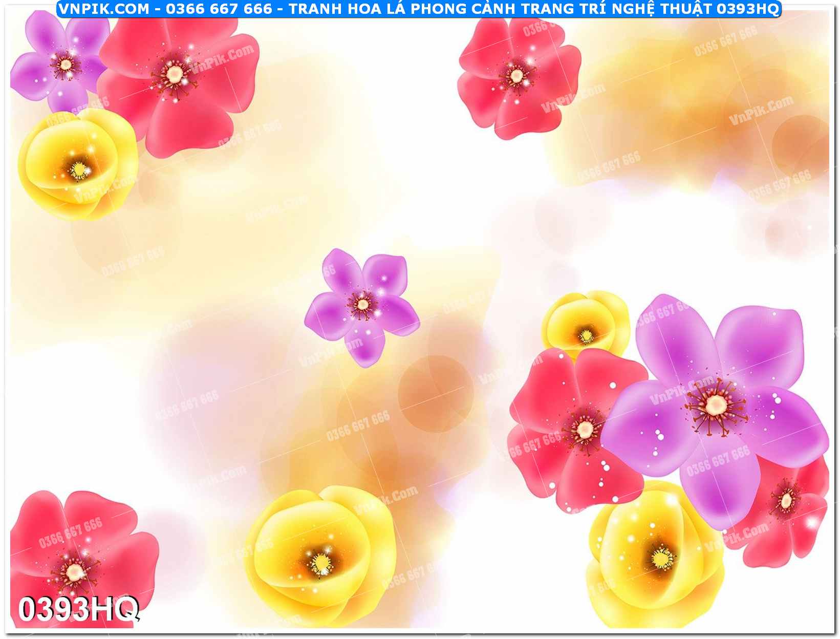The width and height of the screenshot is (840, 639).
Task: Click the large white 0393HQ label over the image
Action: click(x=78, y=609)
